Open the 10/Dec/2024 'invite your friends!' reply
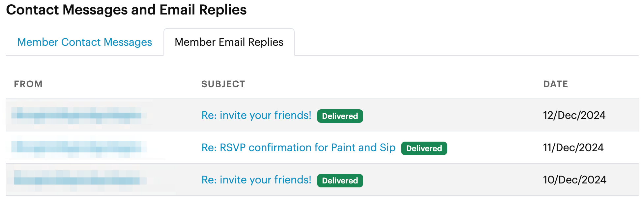644x220 pixels. click(256, 180)
